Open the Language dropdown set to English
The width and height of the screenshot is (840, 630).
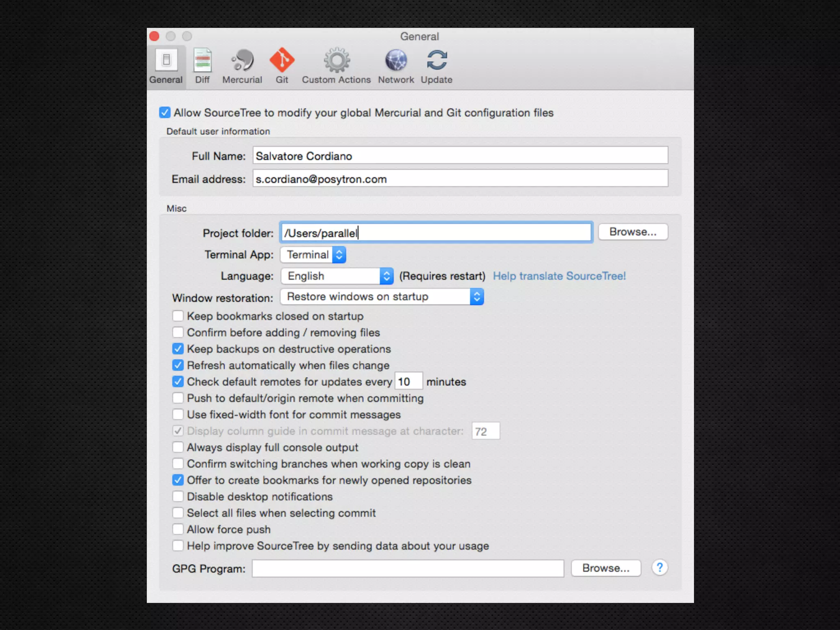click(337, 276)
